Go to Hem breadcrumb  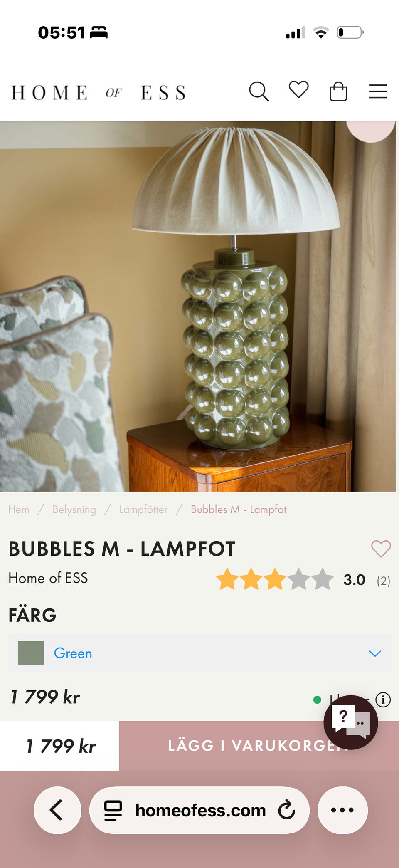(x=19, y=509)
